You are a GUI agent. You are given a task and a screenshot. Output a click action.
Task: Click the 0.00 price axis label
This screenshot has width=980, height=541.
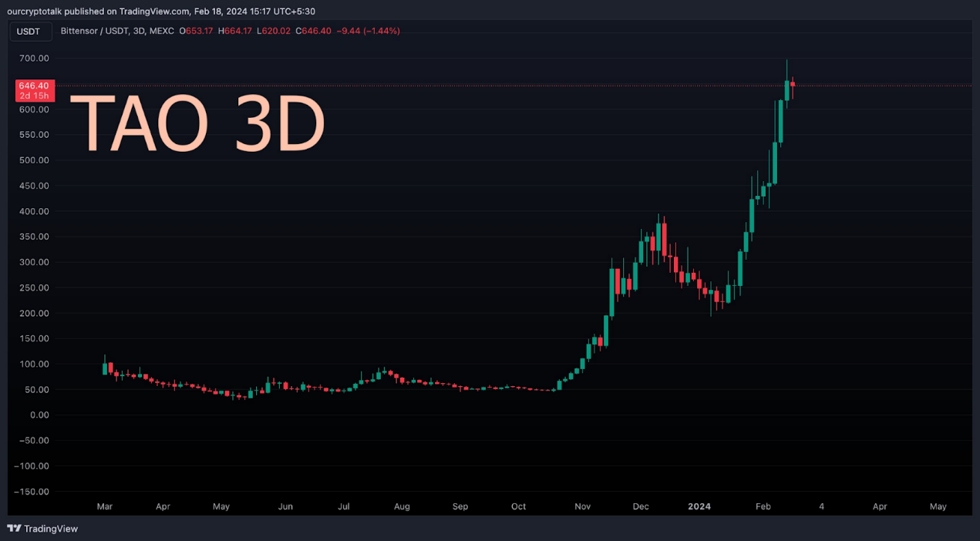(39, 415)
